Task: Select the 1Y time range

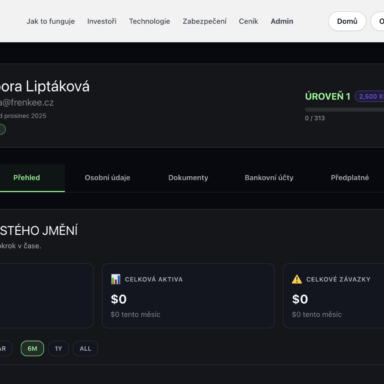Action: click(58, 349)
